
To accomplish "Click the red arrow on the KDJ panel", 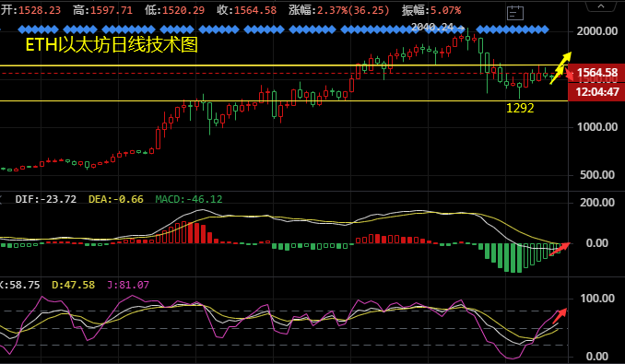I will click(560, 315).
